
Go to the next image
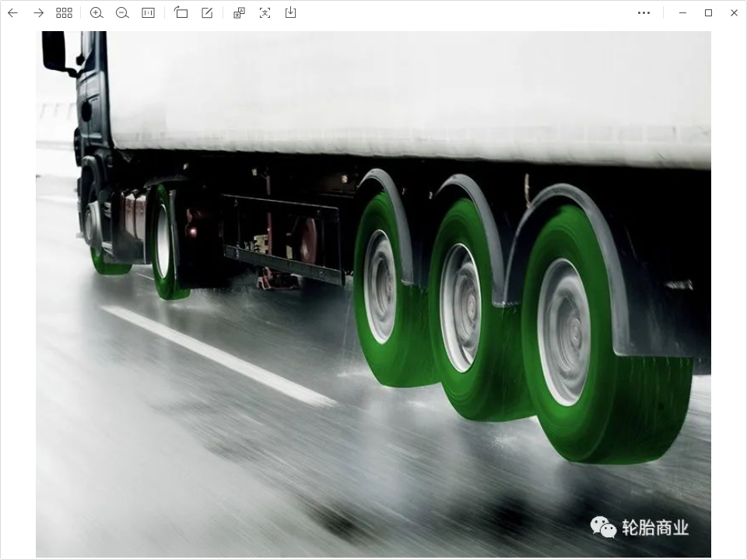[39, 13]
